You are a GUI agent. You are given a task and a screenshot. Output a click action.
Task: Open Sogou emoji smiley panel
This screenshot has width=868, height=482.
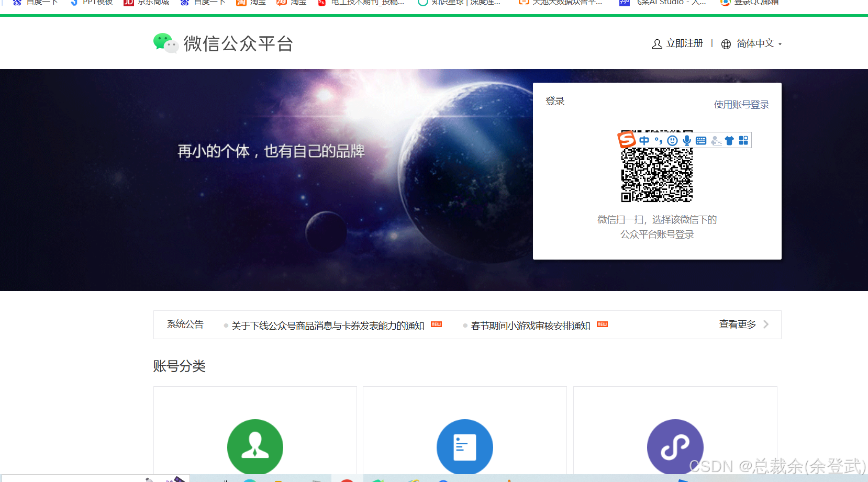pyautogui.click(x=673, y=140)
